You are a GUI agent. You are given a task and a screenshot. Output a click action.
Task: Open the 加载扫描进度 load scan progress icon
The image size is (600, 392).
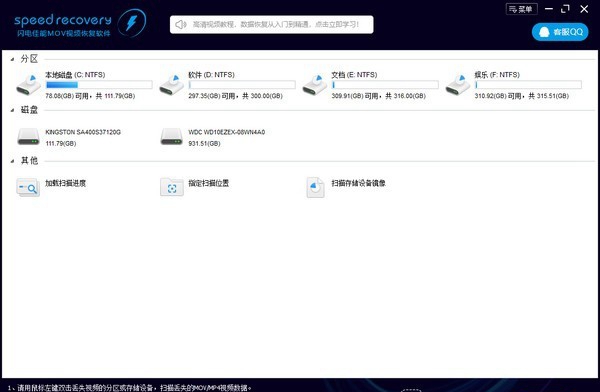pyautogui.click(x=28, y=187)
